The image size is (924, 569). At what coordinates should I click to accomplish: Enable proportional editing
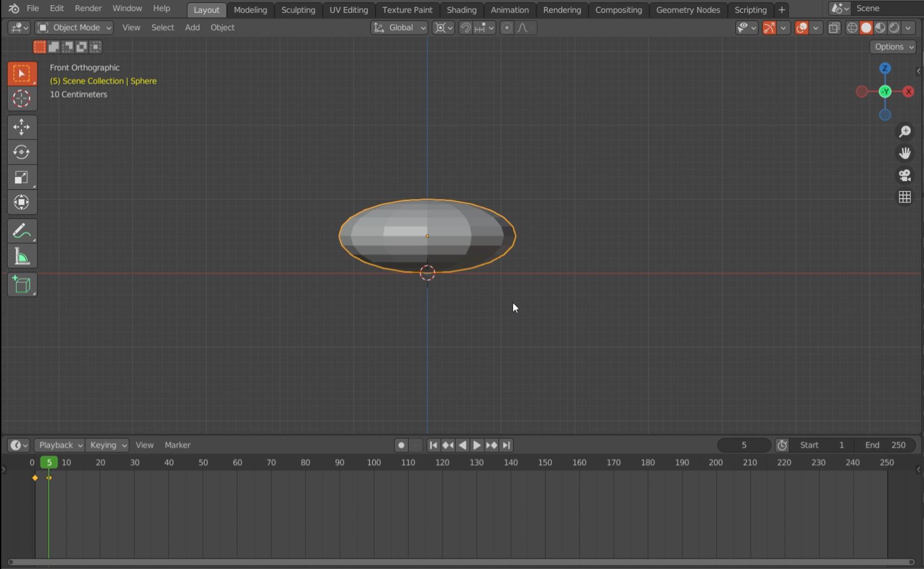(507, 28)
